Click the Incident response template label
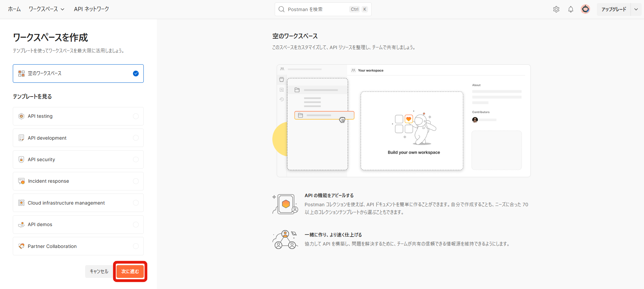The height and width of the screenshot is (289, 644). 48,181
